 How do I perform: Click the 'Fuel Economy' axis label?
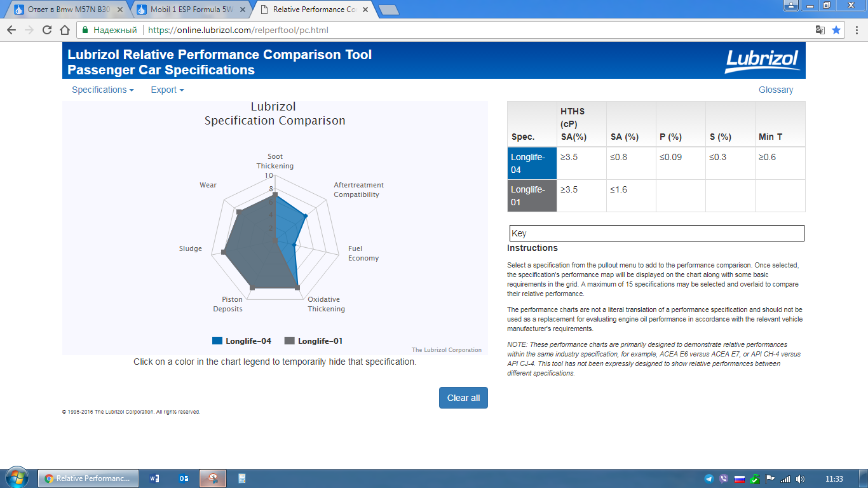(x=363, y=253)
